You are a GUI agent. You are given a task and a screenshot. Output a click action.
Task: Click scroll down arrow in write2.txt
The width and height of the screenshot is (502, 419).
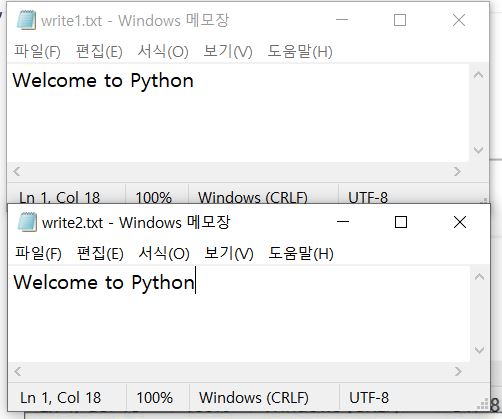pyautogui.click(x=479, y=350)
